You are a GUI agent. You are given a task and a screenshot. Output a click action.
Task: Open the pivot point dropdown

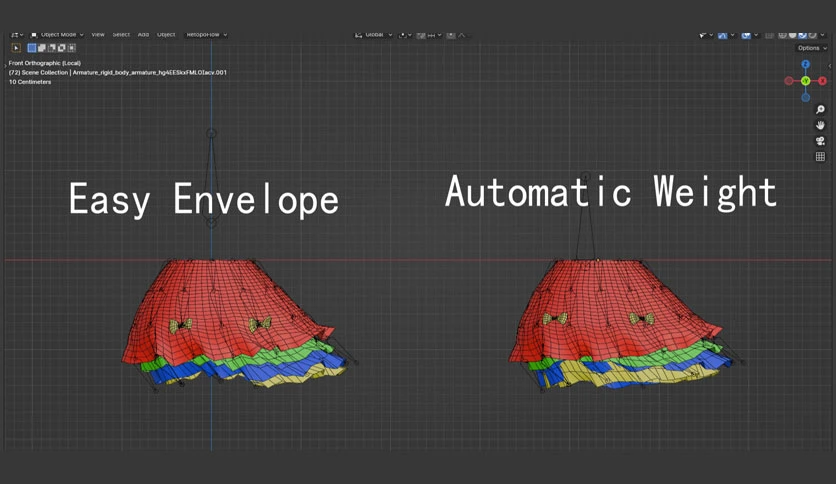(405, 35)
